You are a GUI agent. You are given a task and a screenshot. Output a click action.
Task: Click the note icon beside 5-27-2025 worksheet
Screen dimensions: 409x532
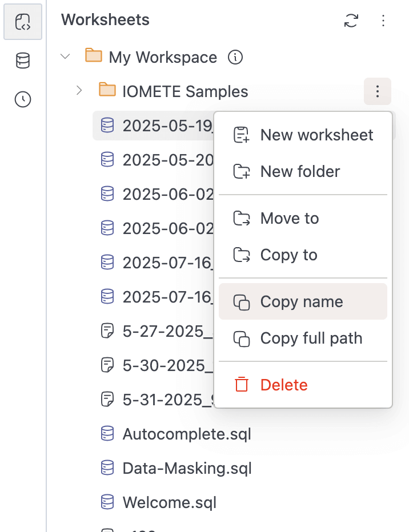click(107, 331)
